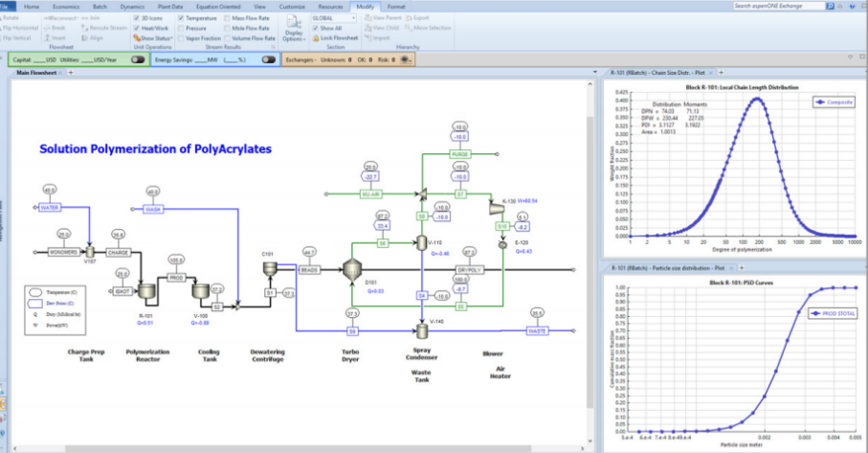The width and height of the screenshot is (868, 453).
Task: Click the Import button
Action: [377, 38]
